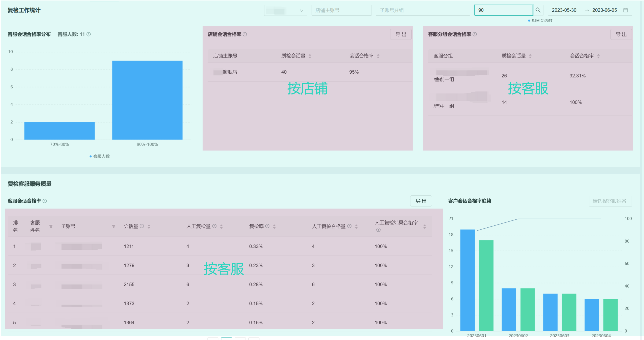Click the blue bar for 20230603
This screenshot has height=340, width=644.
point(550,312)
